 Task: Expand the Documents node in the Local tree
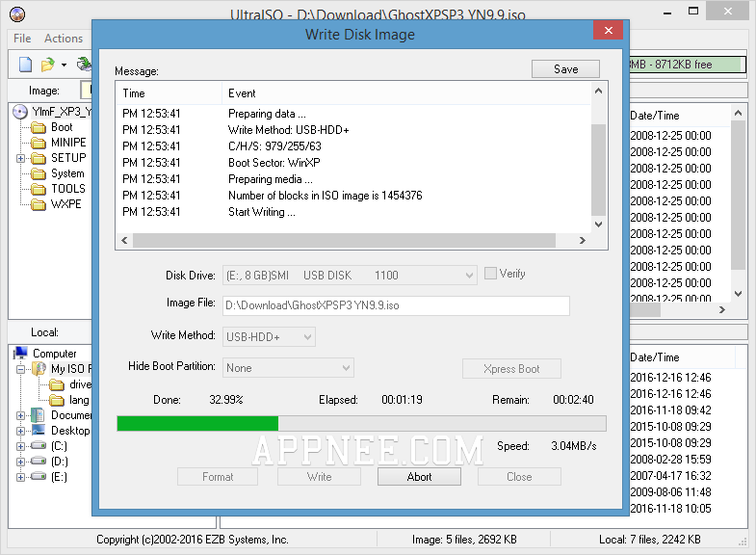click(20, 415)
